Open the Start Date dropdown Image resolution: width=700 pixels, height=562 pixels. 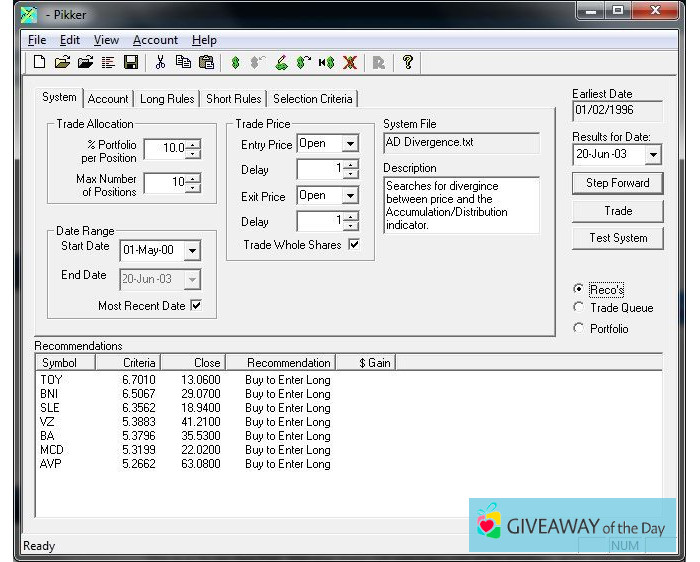[192, 251]
